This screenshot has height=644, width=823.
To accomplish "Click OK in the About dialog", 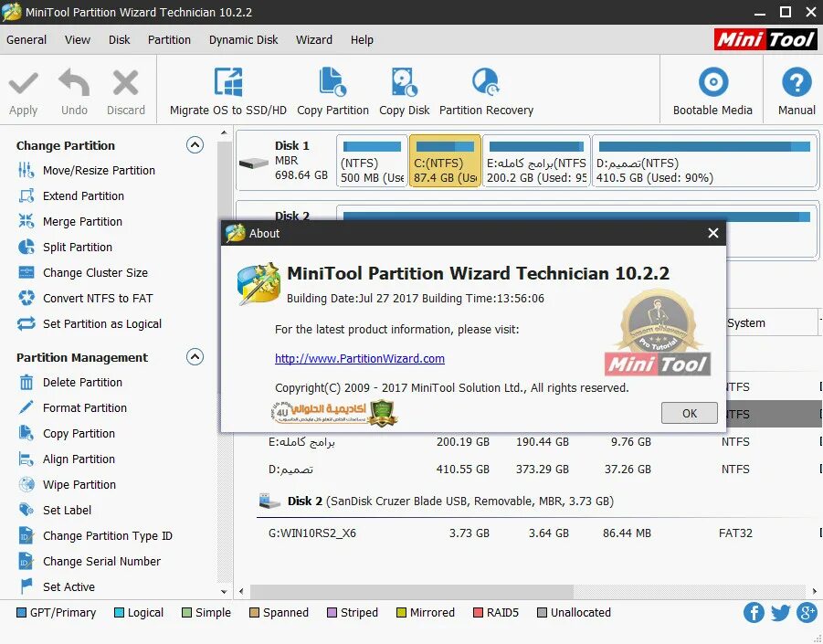I will (x=689, y=413).
